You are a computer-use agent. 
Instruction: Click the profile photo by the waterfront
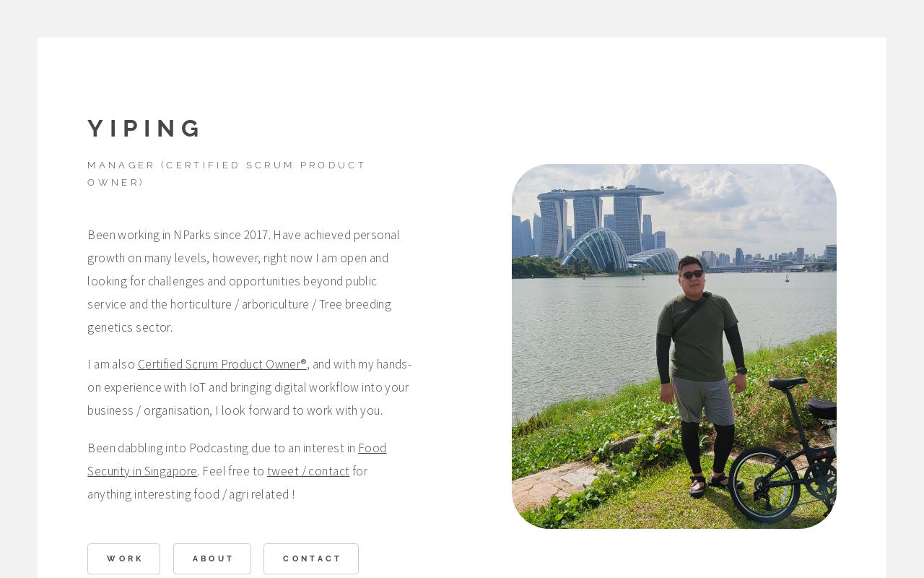[x=674, y=347]
